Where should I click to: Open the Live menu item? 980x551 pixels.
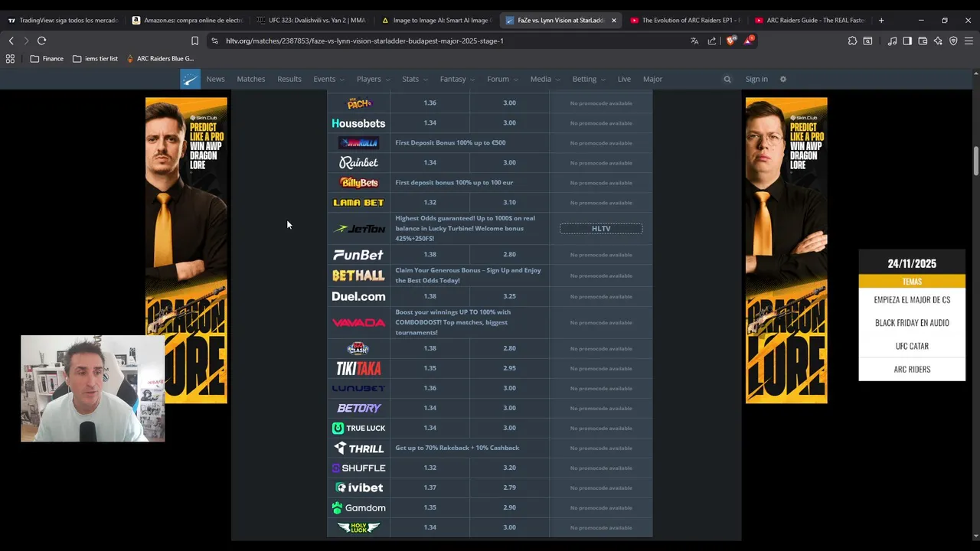pos(624,79)
